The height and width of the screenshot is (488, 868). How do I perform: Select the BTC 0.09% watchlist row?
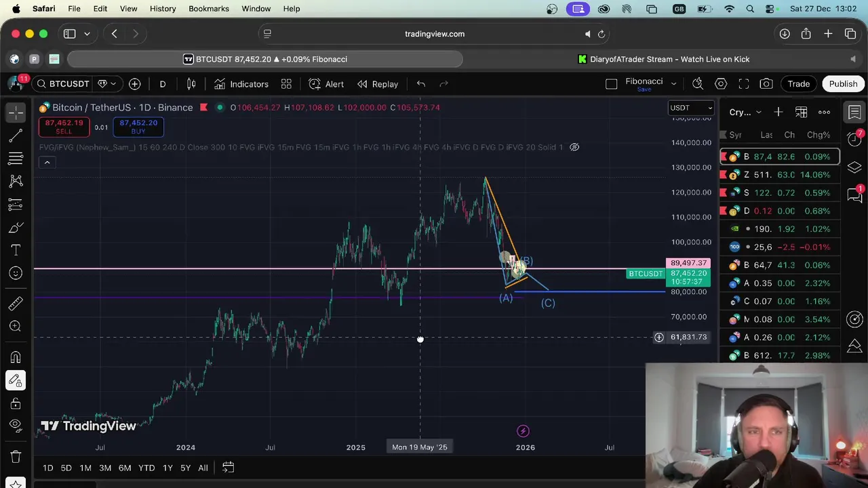coord(780,157)
